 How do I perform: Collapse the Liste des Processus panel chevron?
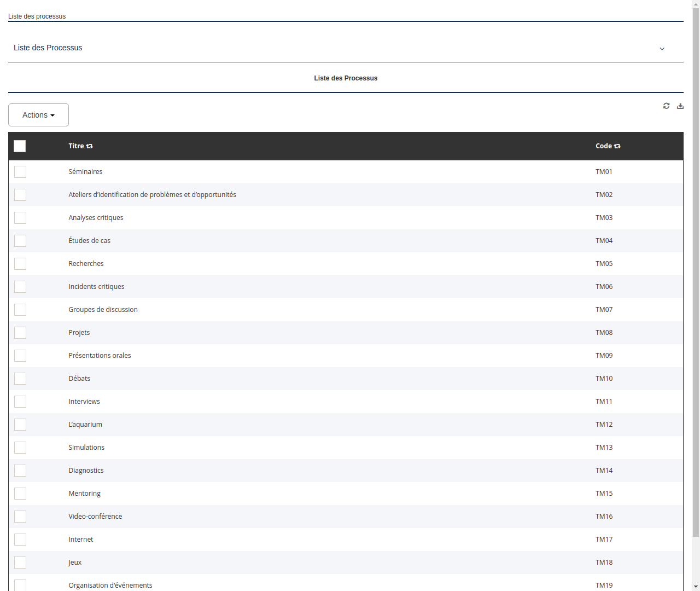[x=662, y=49]
